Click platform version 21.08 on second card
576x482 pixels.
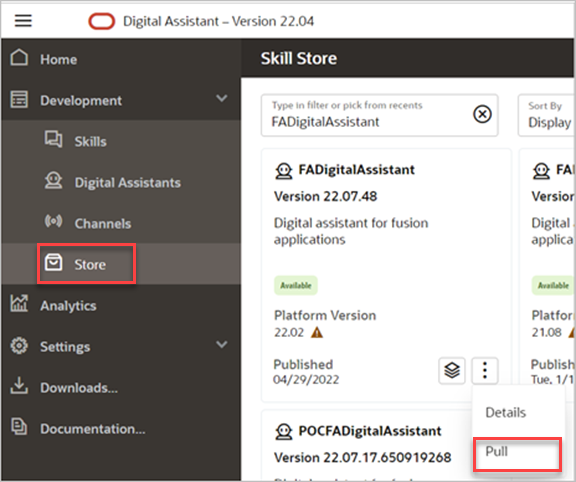547,332
